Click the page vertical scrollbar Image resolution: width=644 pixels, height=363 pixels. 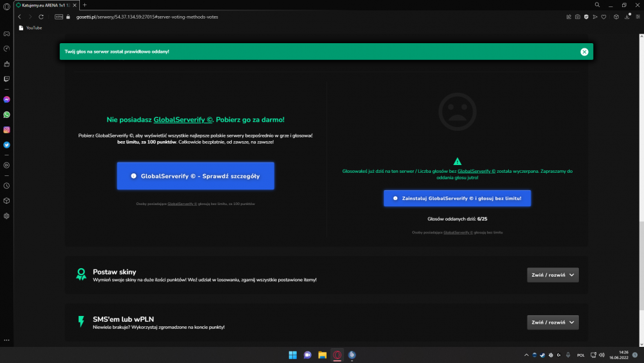click(641, 266)
